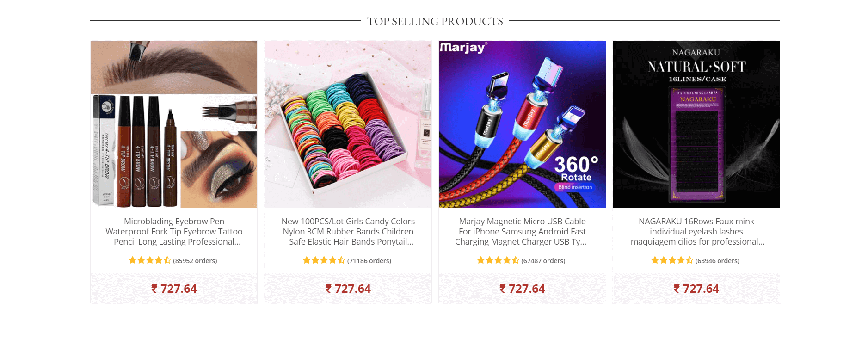Click star rating of NAGARAKU eyelashes
Screen dimensions: 868x345
[x=672, y=260]
